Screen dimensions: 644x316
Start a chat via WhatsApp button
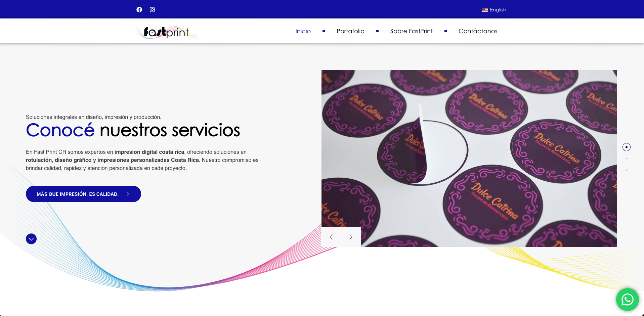point(627,300)
